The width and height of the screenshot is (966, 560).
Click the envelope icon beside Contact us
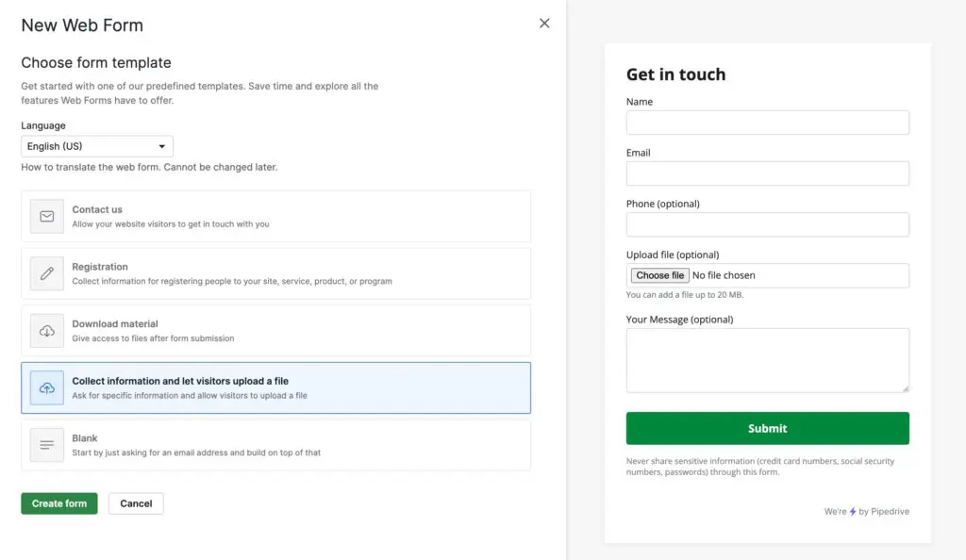46,216
